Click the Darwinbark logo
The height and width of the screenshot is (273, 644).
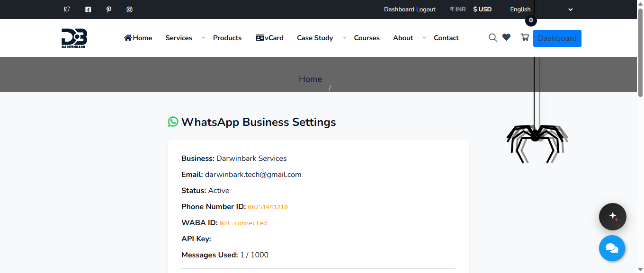click(74, 38)
